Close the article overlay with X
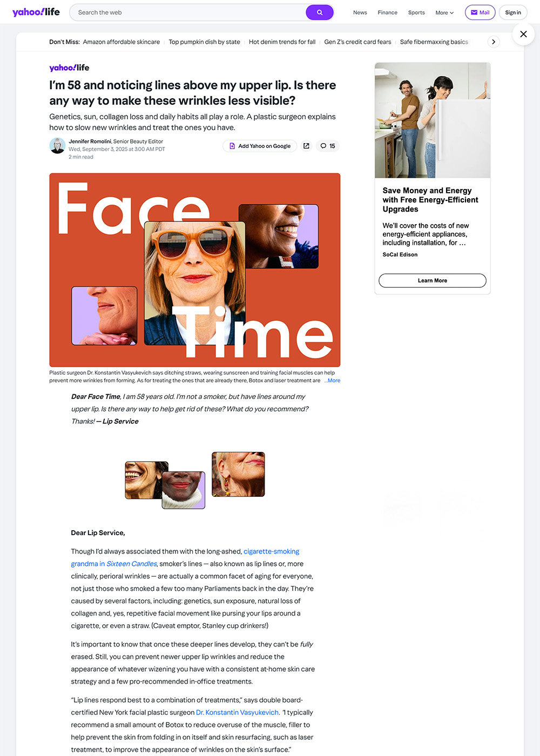 (x=523, y=34)
